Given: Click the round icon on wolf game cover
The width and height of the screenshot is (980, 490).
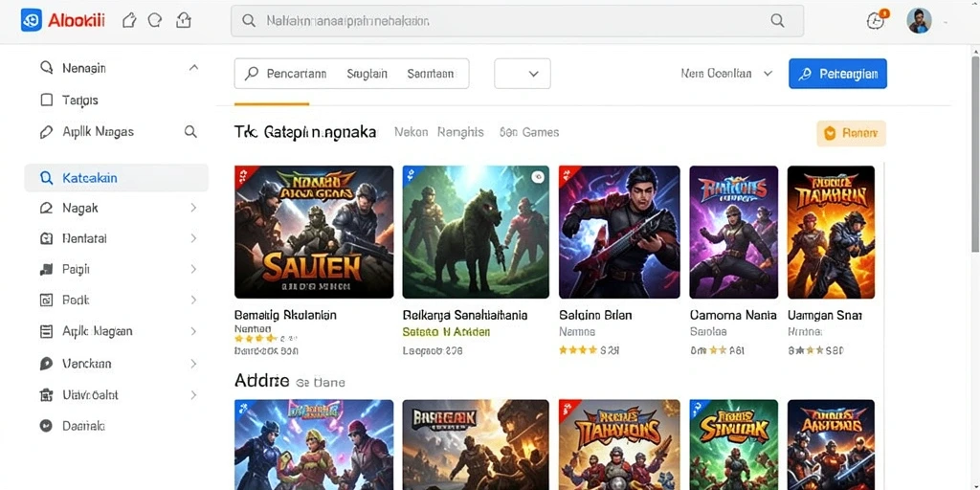Looking at the screenshot, I should (x=537, y=177).
